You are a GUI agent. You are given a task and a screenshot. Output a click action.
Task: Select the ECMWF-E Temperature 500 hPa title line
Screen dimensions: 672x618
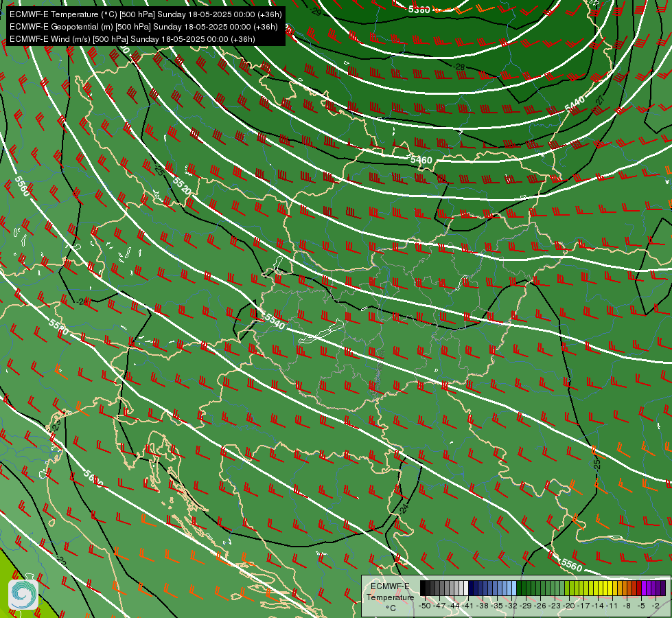[146, 14]
